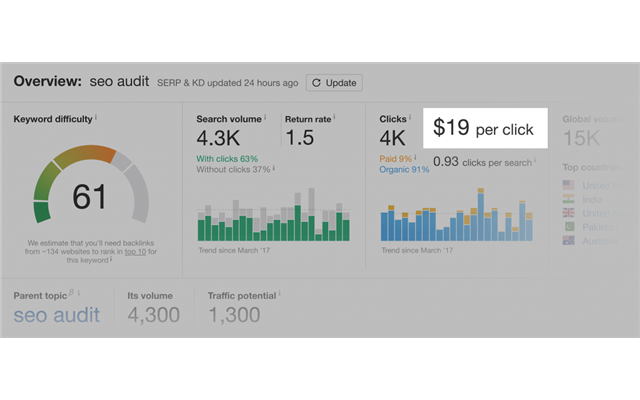
Task: Open the Keyword difficulty info icon
Action: click(97, 118)
